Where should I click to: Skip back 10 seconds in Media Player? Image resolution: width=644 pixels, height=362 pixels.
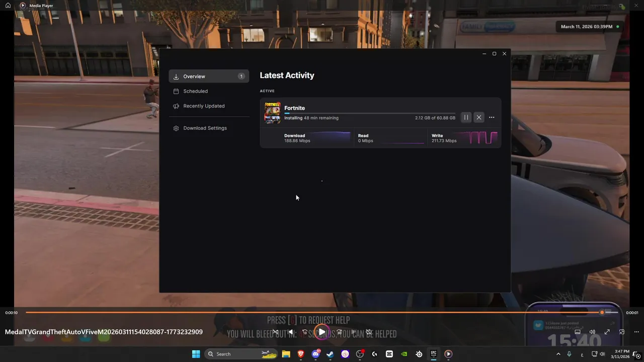pyautogui.click(x=304, y=332)
